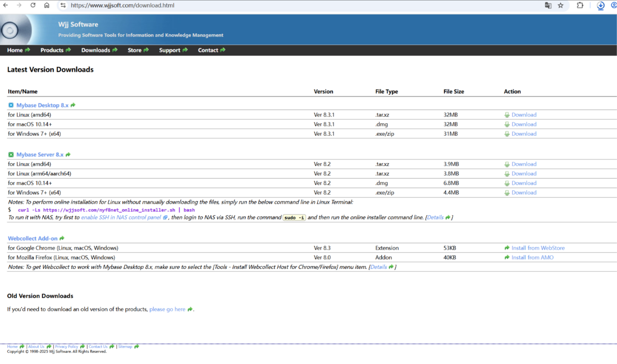
Task: Open the browser profile menu
Action: (614, 5)
